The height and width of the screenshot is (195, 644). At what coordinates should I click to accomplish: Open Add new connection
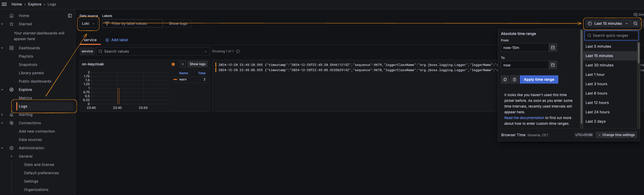click(x=37, y=131)
